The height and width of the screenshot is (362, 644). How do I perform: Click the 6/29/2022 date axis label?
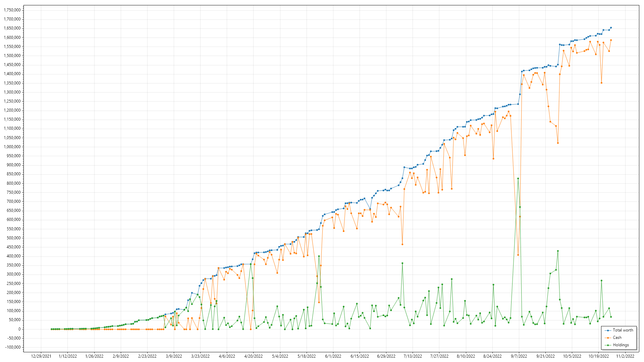pyautogui.click(x=386, y=356)
